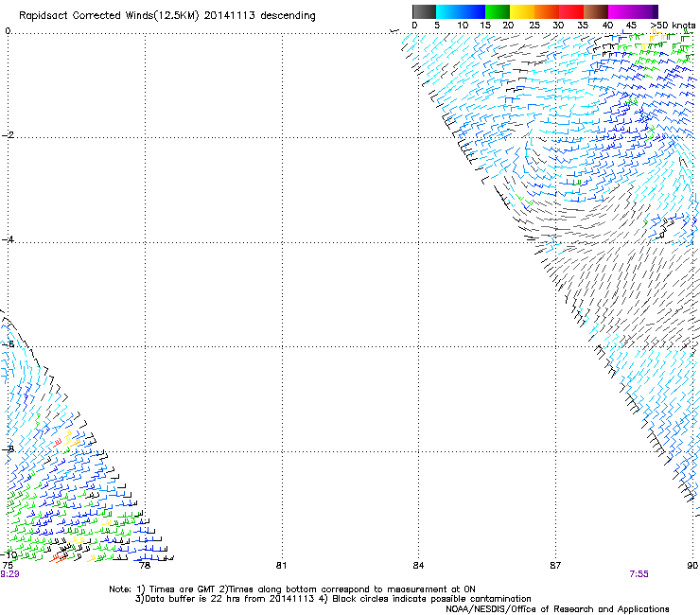700x615 pixels.
Task: Click the '40' legend tick label
Action: point(607,25)
